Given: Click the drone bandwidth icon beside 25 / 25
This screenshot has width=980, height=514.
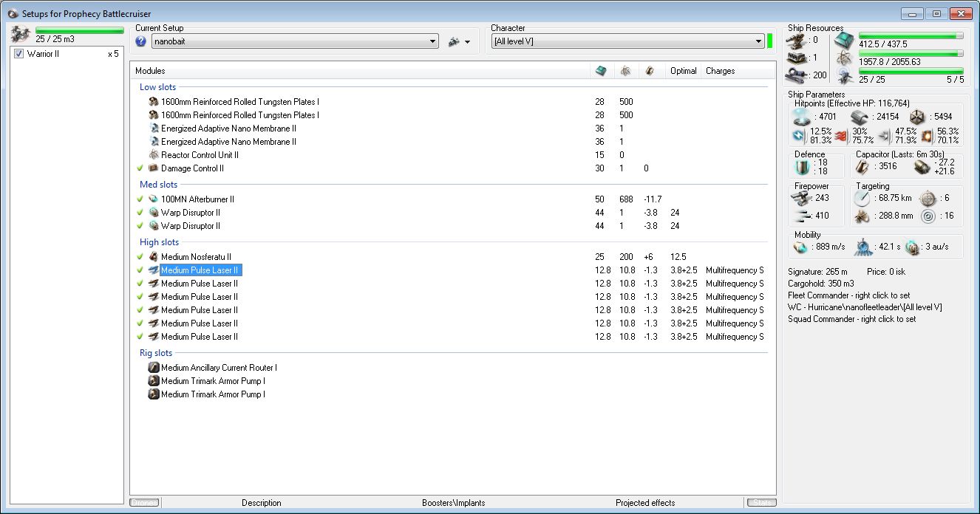Looking at the screenshot, I should pos(843,75).
